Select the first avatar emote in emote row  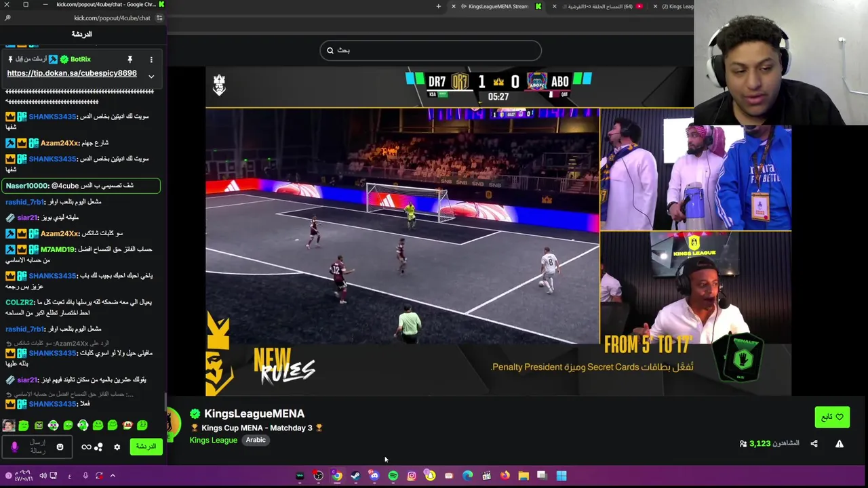[x=9, y=426]
